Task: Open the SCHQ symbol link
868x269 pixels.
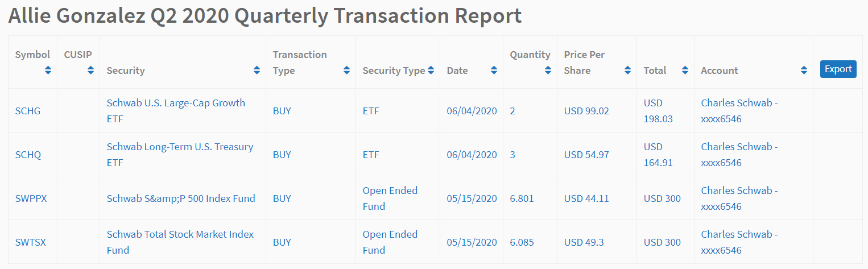Action: pyautogui.click(x=28, y=155)
